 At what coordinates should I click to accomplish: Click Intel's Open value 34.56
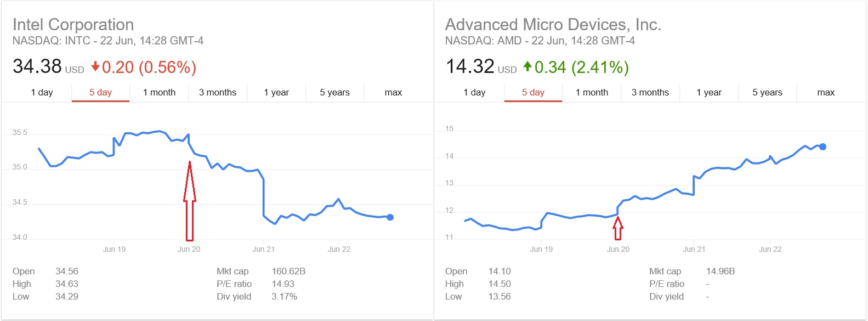[67, 271]
